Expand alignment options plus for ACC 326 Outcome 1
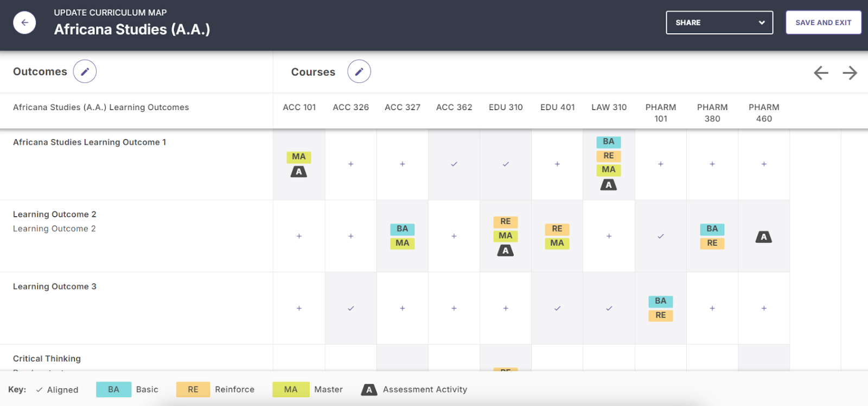This screenshot has width=868, height=406. (x=351, y=164)
